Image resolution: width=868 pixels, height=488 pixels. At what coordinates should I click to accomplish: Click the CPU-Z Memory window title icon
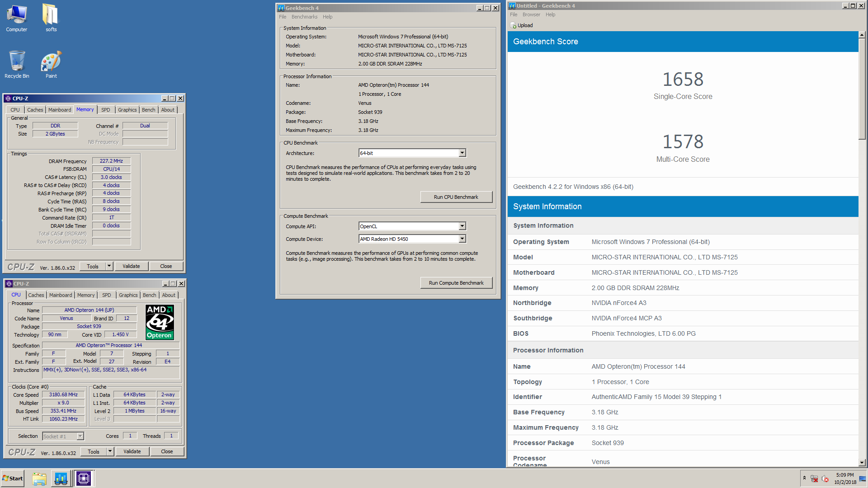[8, 99]
